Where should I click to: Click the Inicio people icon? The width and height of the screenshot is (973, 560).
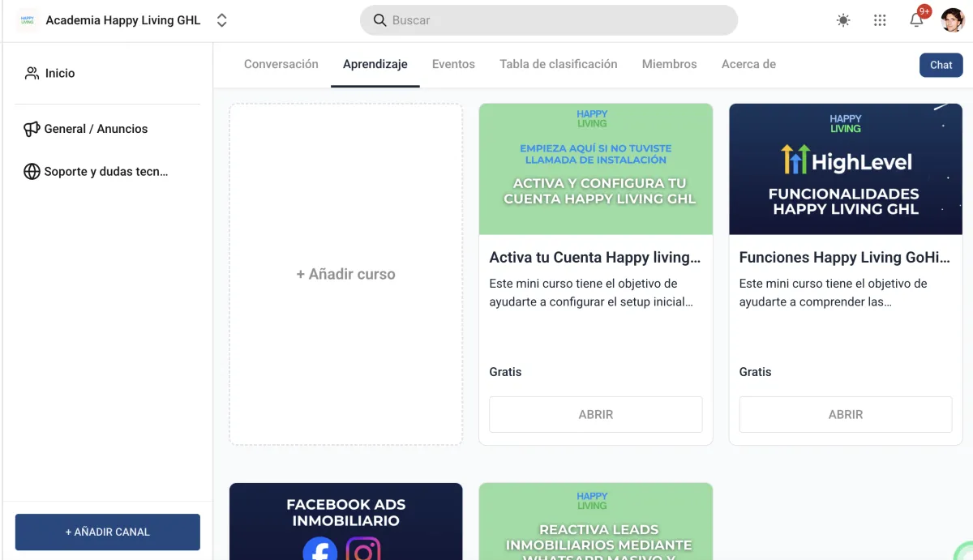[32, 73]
